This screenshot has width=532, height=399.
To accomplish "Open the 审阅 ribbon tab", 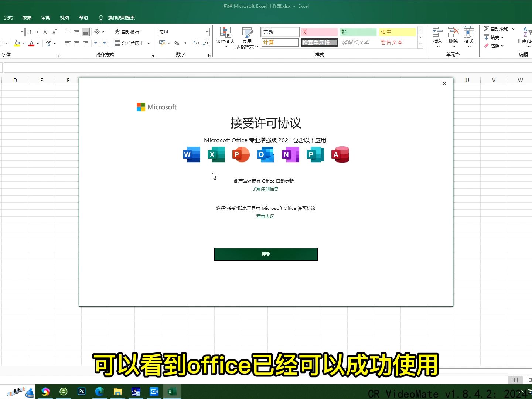I will [x=46, y=17].
